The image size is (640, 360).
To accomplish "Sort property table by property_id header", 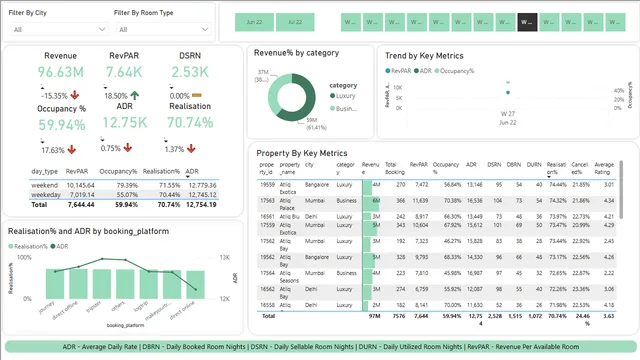I will point(267,168).
